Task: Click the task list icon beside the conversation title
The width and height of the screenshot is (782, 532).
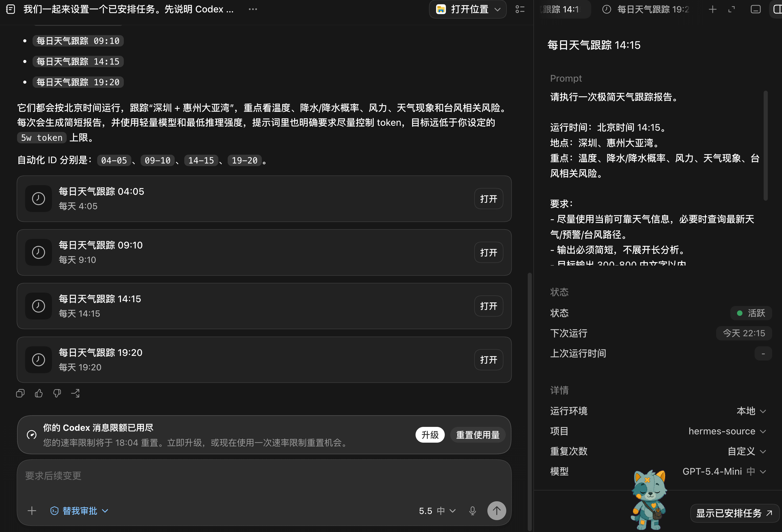Action: [10, 9]
